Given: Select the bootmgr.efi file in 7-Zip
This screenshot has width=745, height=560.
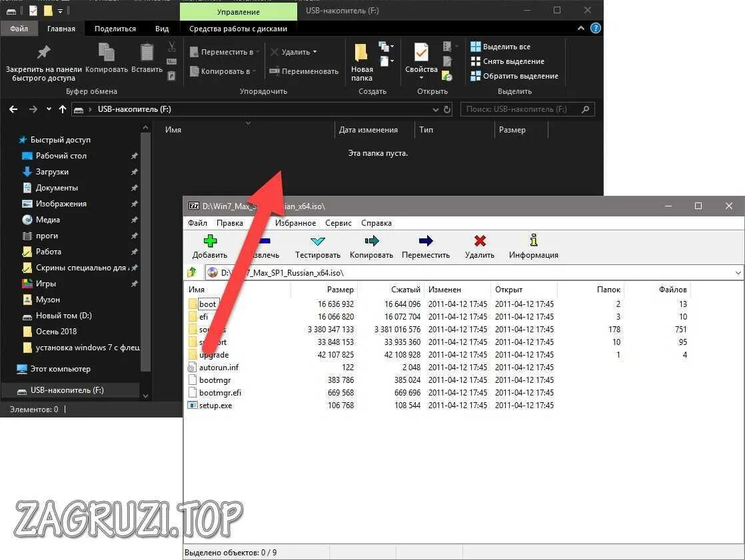Looking at the screenshot, I should click(220, 393).
